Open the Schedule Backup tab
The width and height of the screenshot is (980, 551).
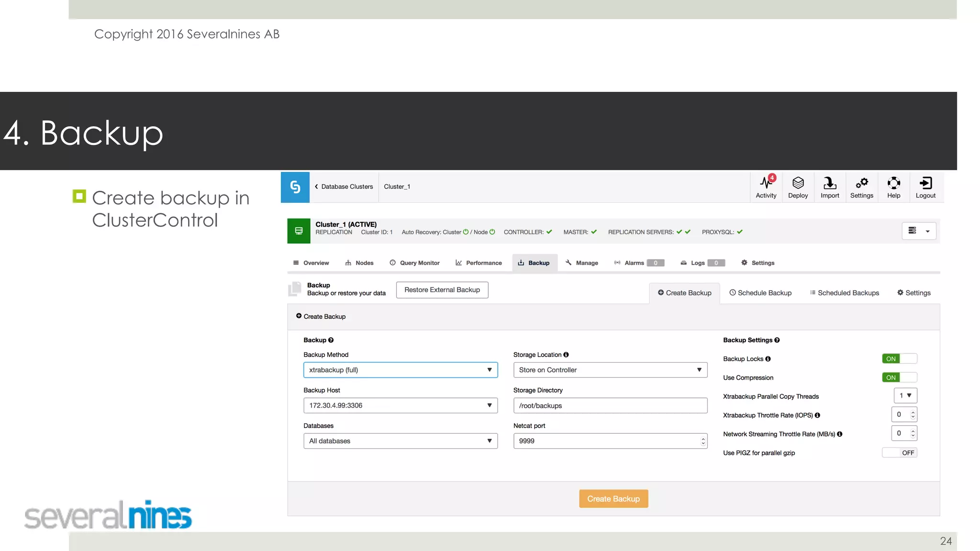point(760,293)
